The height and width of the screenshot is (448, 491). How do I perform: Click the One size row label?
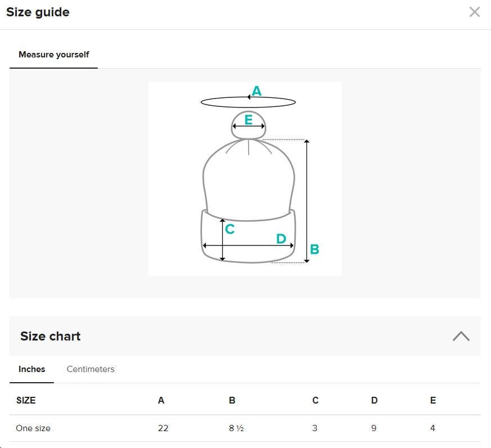33,428
